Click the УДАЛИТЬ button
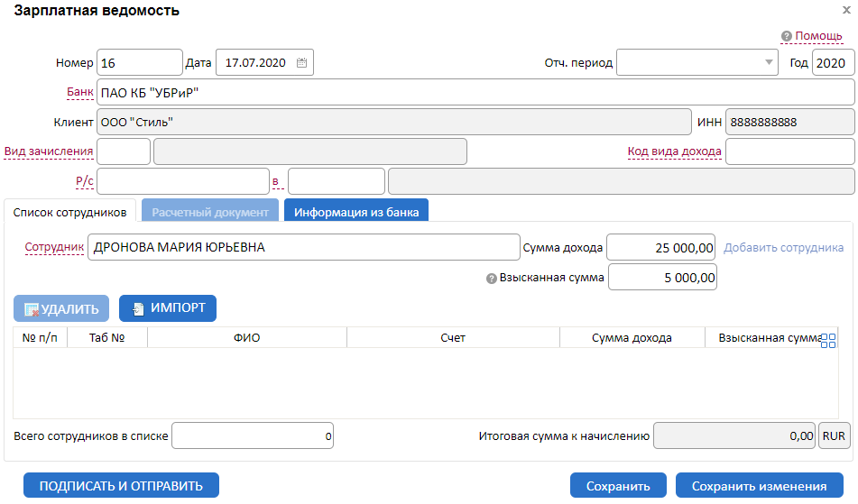This screenshot has height=504, width=858. coord(61,309)
